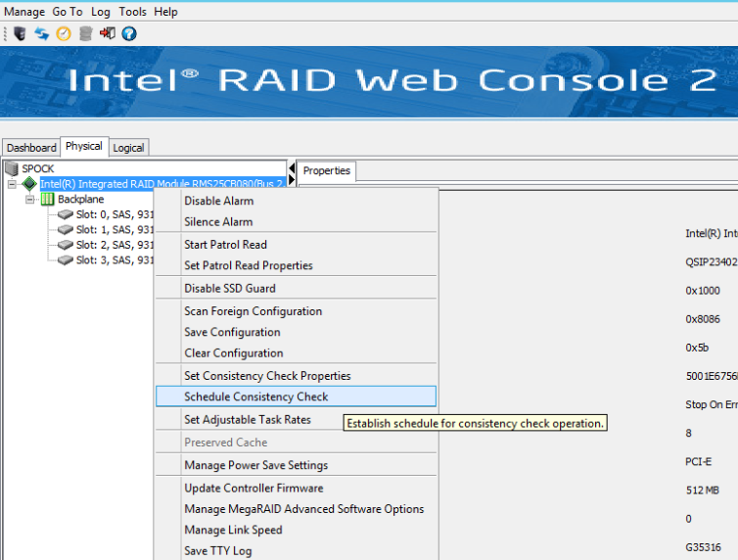Click the drive icon for Slot: 0
The width and height of the screenshot is (738, 560).
(x=66, y=214)
